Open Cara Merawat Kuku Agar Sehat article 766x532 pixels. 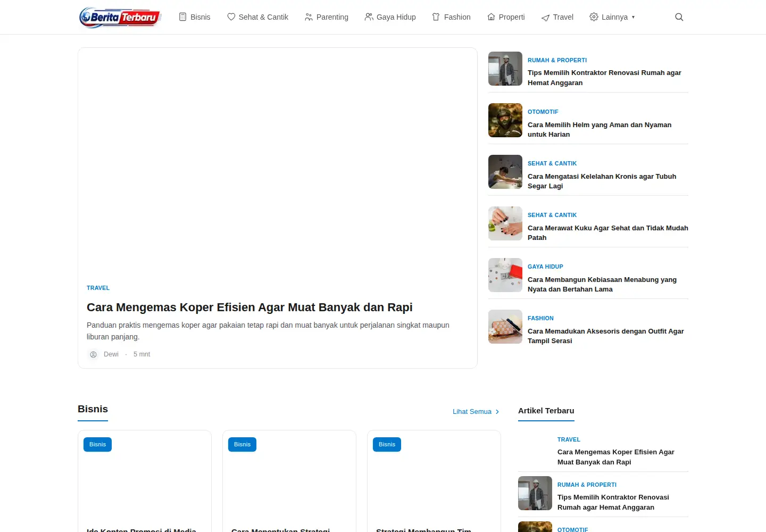607,232
